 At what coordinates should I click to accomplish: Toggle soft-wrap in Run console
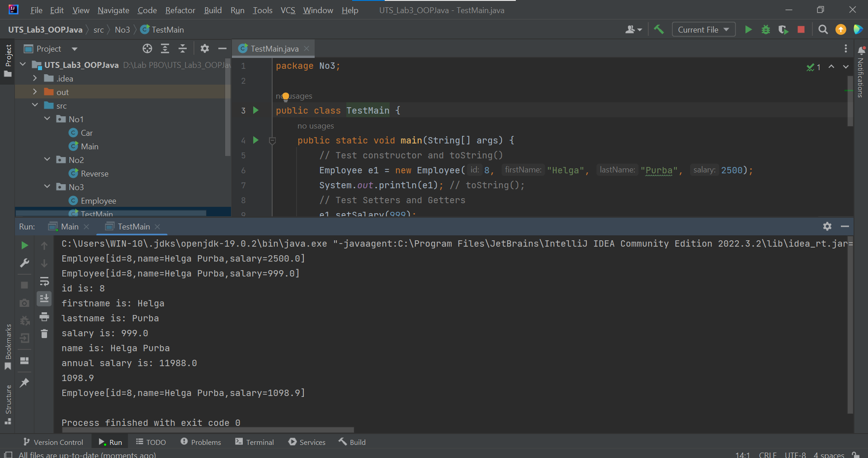tap(44, 281)
